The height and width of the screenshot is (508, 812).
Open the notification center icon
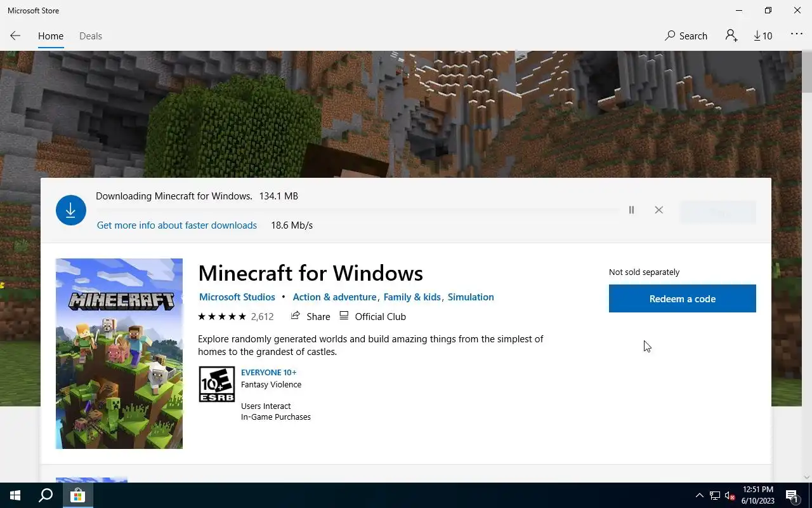point(792,496)
